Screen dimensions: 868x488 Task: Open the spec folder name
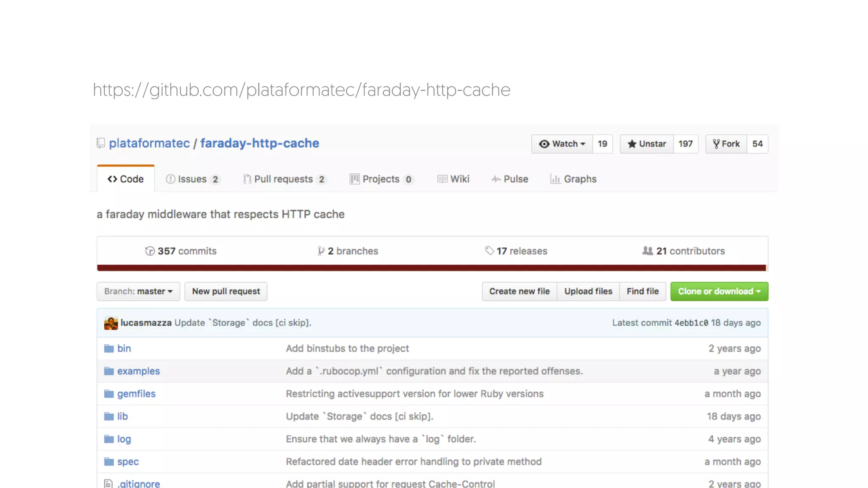point(128,462)
